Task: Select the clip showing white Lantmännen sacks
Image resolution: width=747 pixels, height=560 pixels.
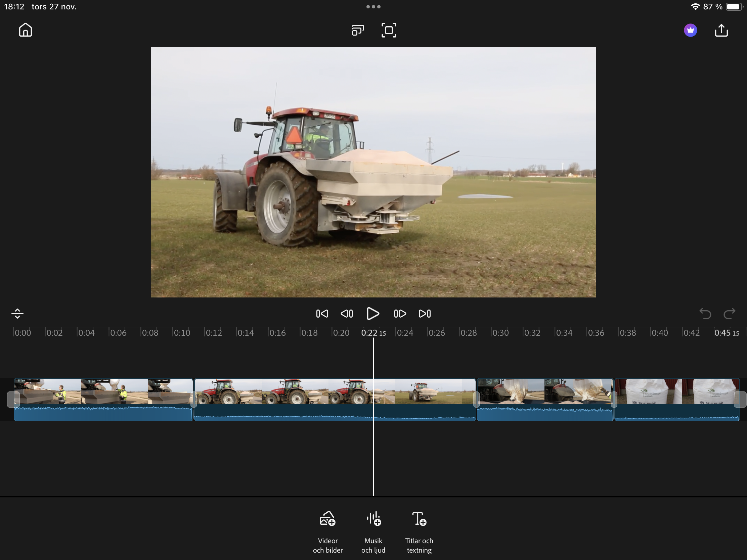Action: pos(676,392)
